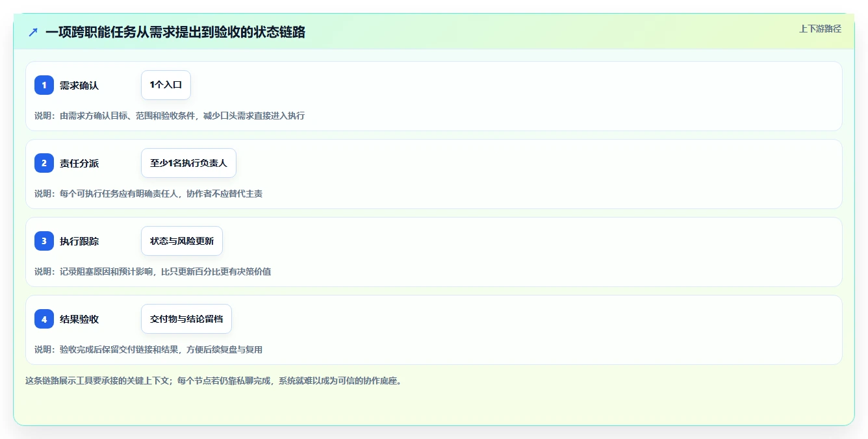Click the 执行跟踪 step label
The height and width of the screenshot is (439, 868).
click(x=79, y=241)
